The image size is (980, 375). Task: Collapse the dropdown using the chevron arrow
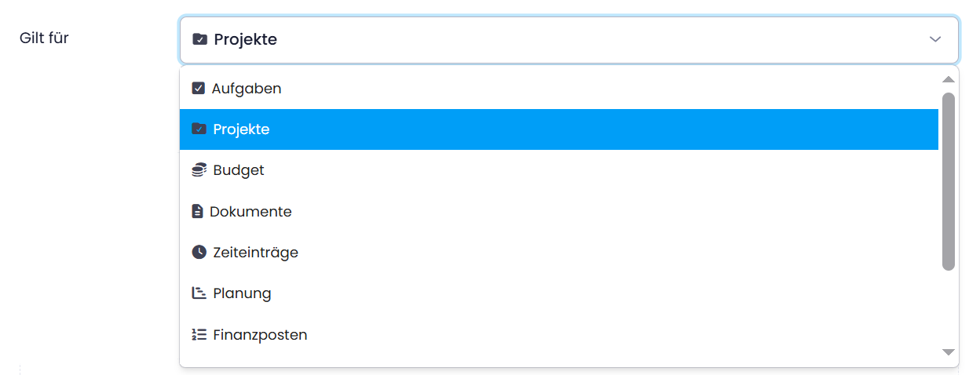[x=935, y=39]
